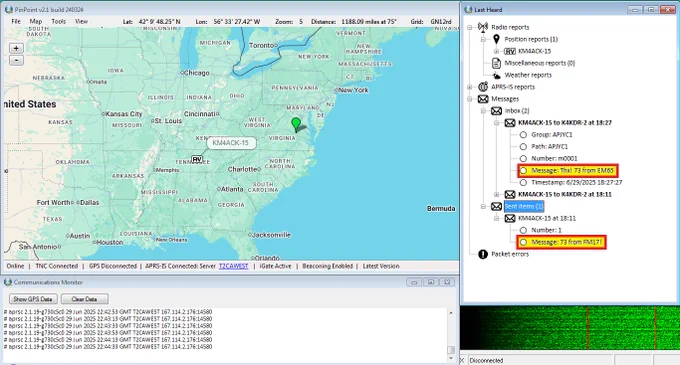Click the GPS Disconnected status entry

click(113, 266)
